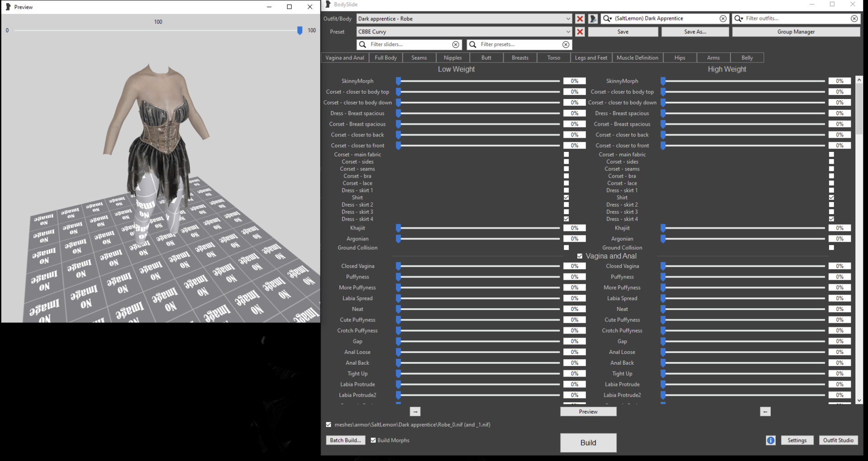The width and height of the screenshot is (868, 461).
Task: Click the Filter outfits magnifier icon
Action: 738,19
